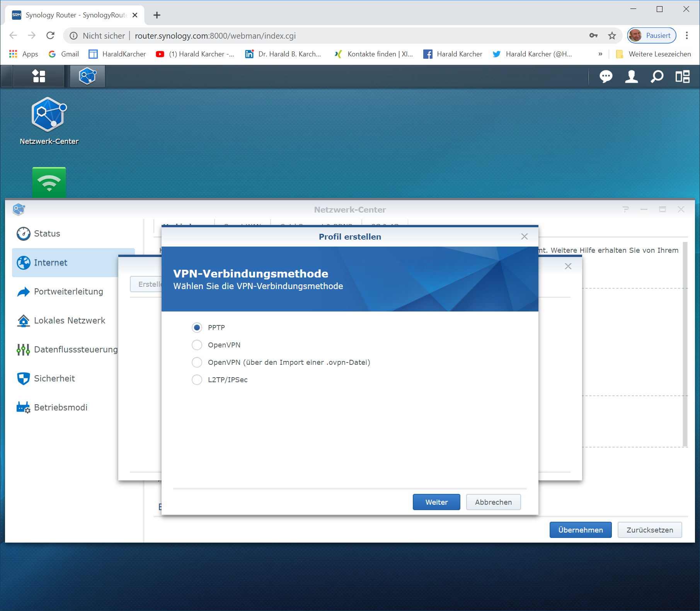Open Sicherheit in the sidebar
The height and width of the screenshot is (611, 700).
(x=54, y=378)
